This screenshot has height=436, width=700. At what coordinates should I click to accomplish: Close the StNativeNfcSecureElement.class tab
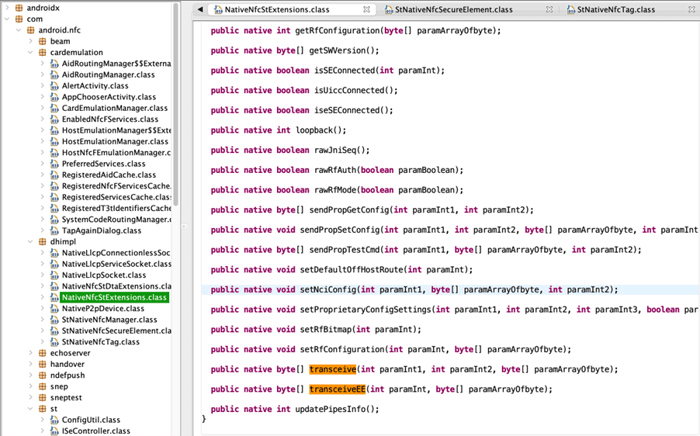point(550,9)
